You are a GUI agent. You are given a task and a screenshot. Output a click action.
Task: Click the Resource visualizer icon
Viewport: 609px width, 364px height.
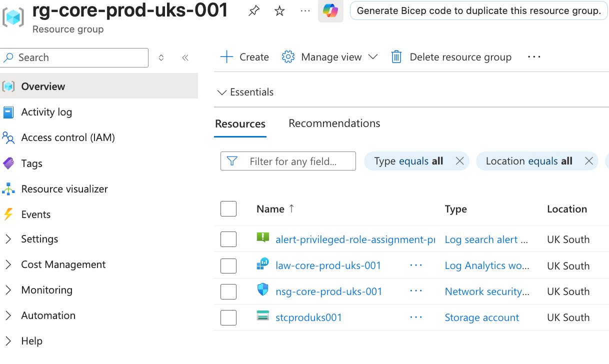8,189
